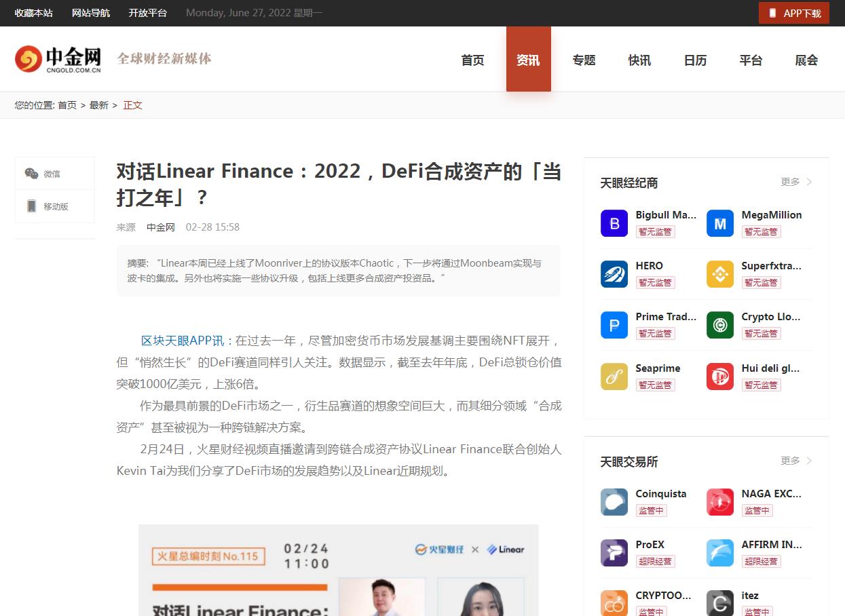Open the 专题 navigation item

pyautogui.click(x=584, y=60)
